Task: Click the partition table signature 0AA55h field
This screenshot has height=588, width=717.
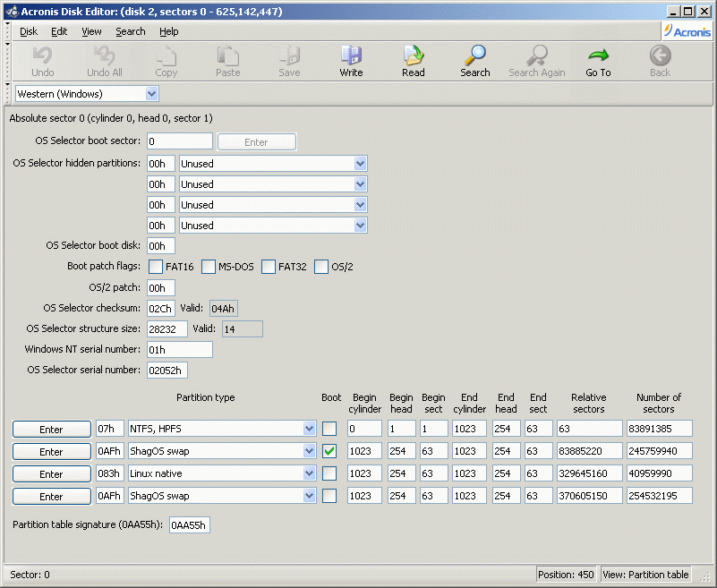Action: tap(189, 524)
